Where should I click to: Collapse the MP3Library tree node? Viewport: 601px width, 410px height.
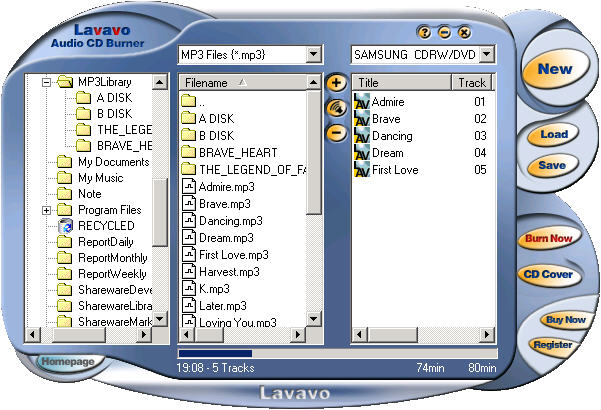point(46,82)
